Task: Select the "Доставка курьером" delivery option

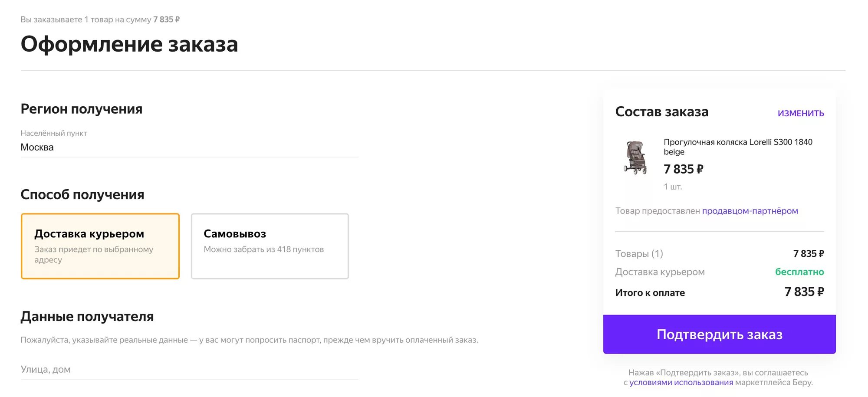Action: tap(100, 246)
